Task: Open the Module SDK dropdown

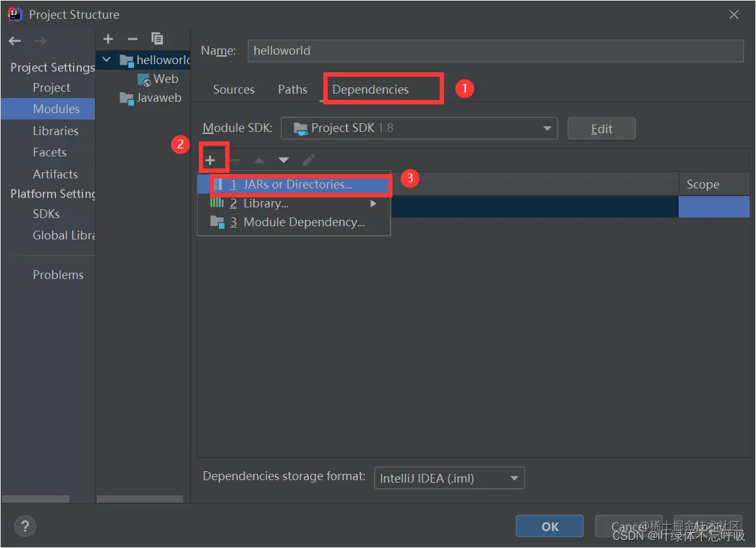Action: tap(419, 128)
